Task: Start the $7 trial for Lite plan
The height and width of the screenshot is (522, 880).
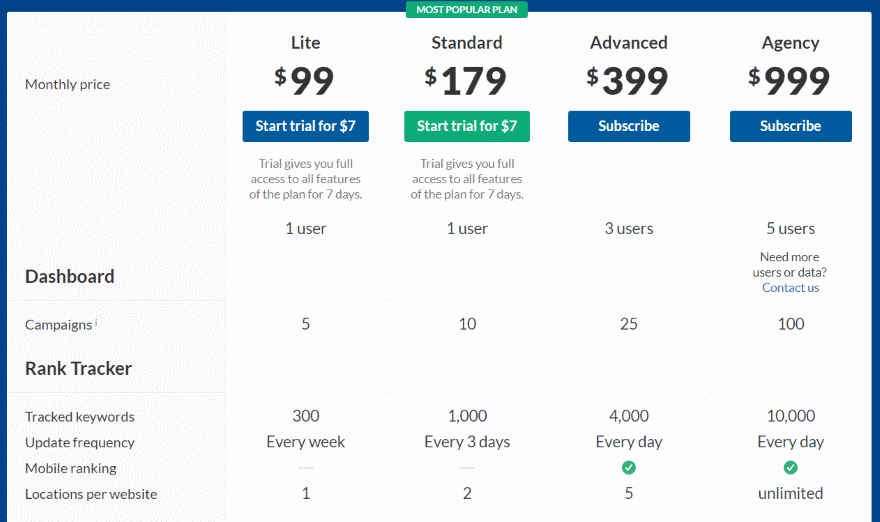Action: [306, 126]
